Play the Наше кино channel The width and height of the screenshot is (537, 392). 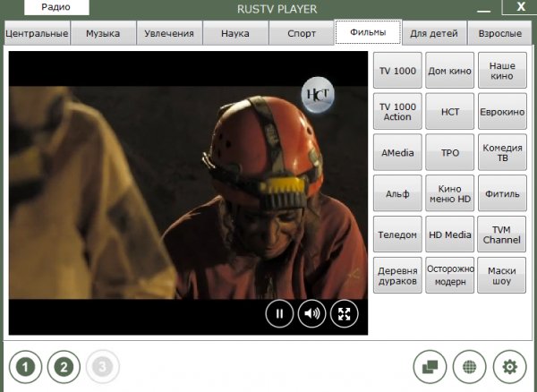tap(502, 71)
